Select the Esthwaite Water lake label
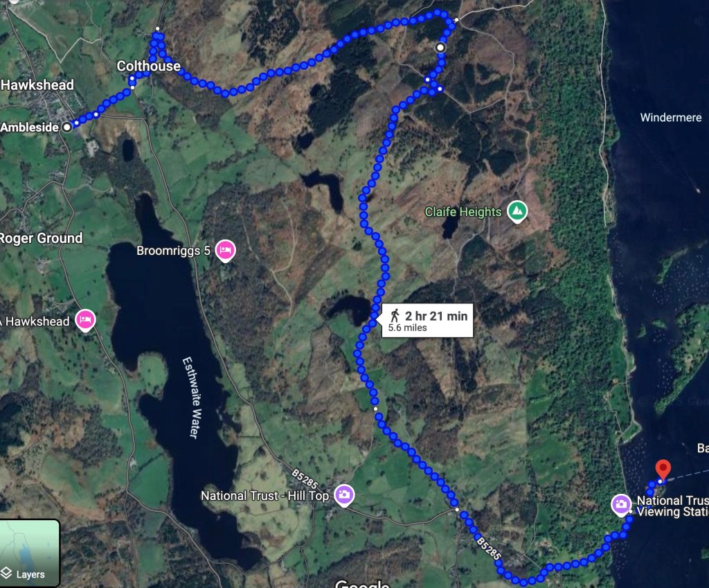 pos(193,398)
